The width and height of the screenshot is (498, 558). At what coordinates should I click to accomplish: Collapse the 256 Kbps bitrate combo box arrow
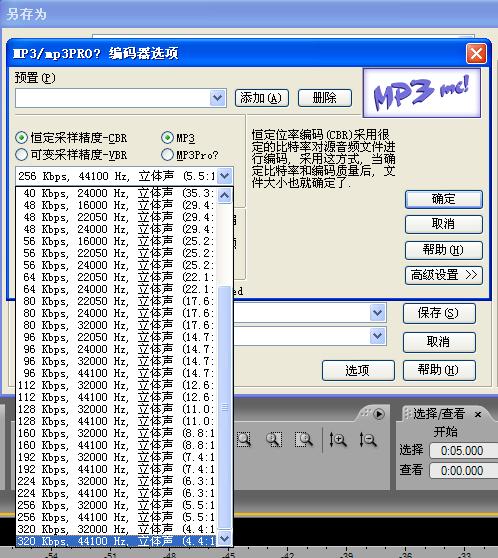pyautogui.click(x=225, y=176)
